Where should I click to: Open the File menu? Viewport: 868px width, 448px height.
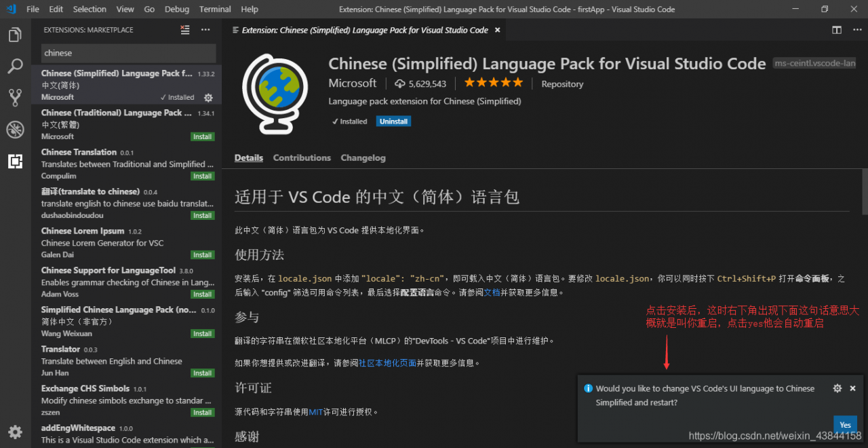[x=33, y=9]
